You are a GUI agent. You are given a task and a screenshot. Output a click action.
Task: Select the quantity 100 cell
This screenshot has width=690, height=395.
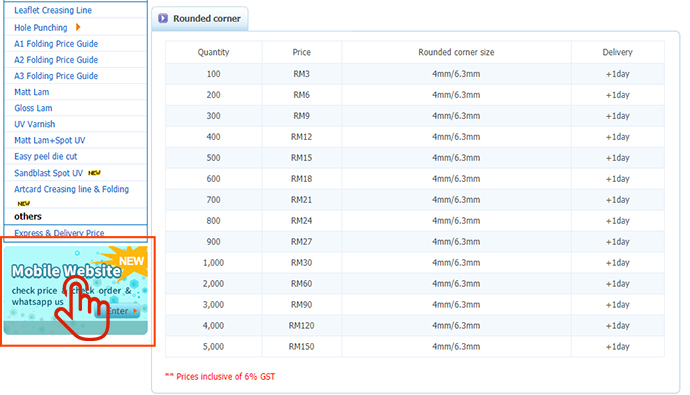click(x=213, y=74)
